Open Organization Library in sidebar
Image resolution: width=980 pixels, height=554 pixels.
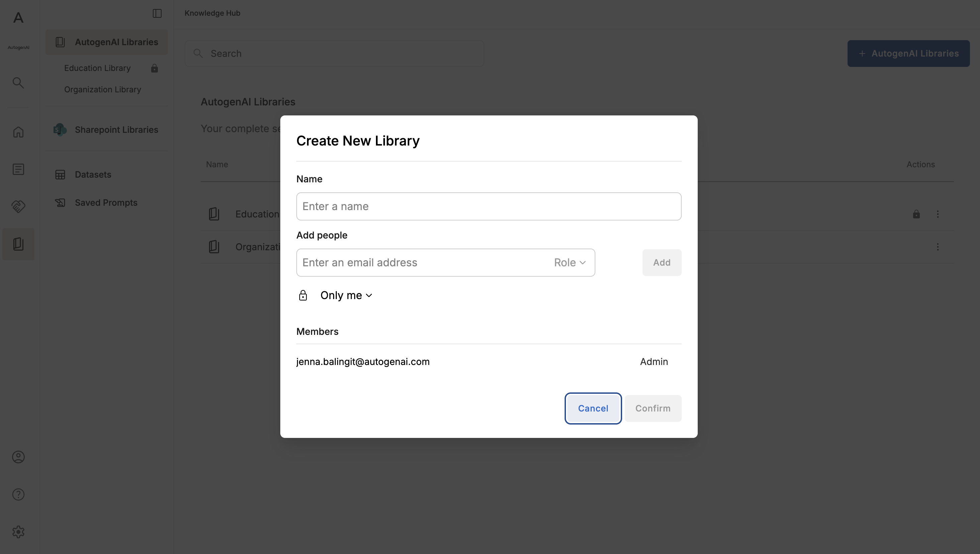tap(103, 89)
